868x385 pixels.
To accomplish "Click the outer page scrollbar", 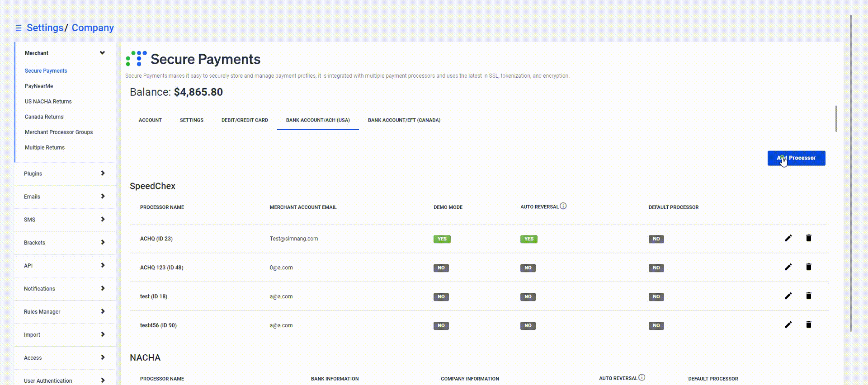I will 851,174.
